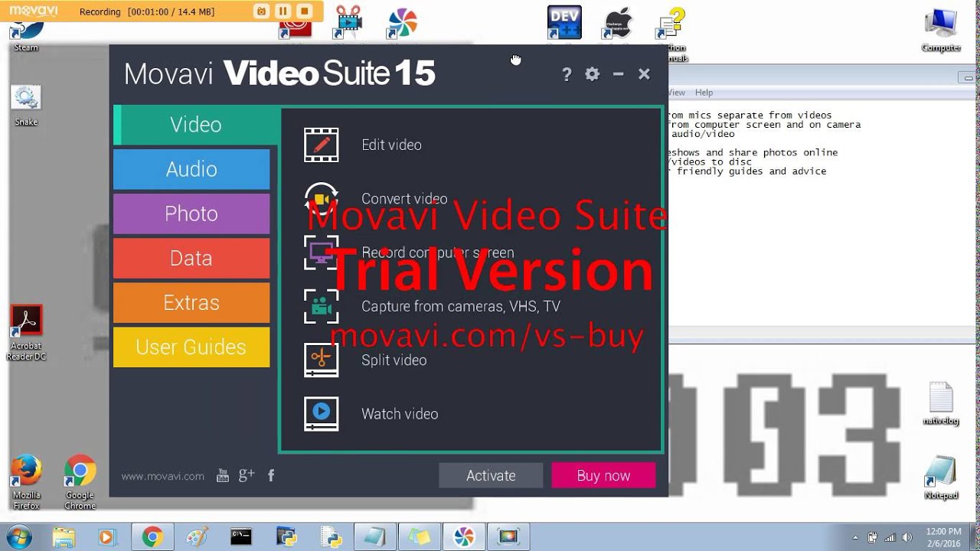Pause the screen recording
The width and height of the screenshot is (980, 551).
[x=283, y=11]
